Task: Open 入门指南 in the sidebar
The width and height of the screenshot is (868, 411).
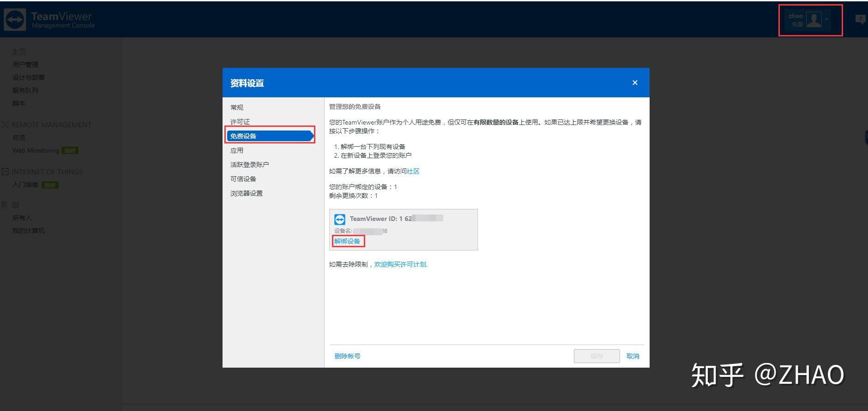Action: click(25, 185)
